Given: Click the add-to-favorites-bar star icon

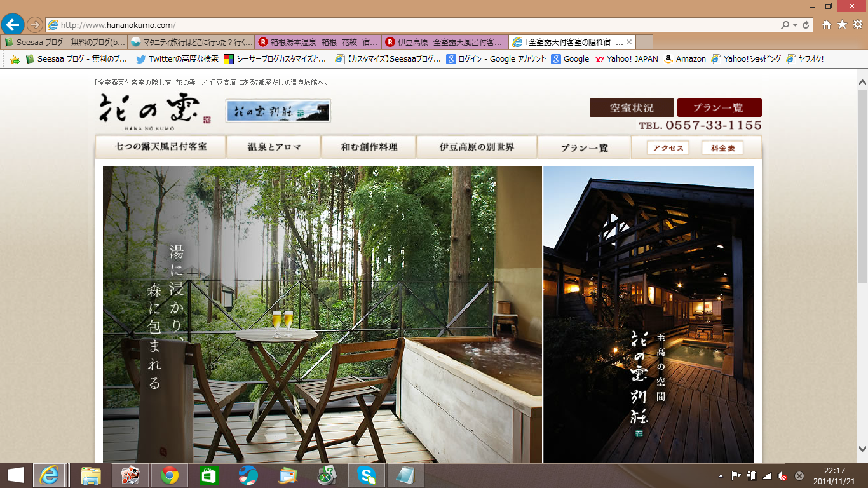Looking at the screenshot, I should coord(15,59).
